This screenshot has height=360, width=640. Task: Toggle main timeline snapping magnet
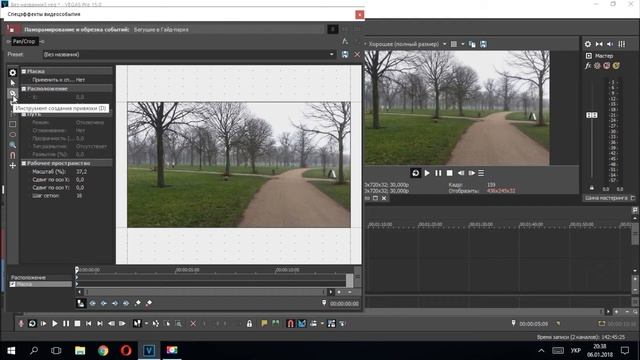[x=290, y=324]
